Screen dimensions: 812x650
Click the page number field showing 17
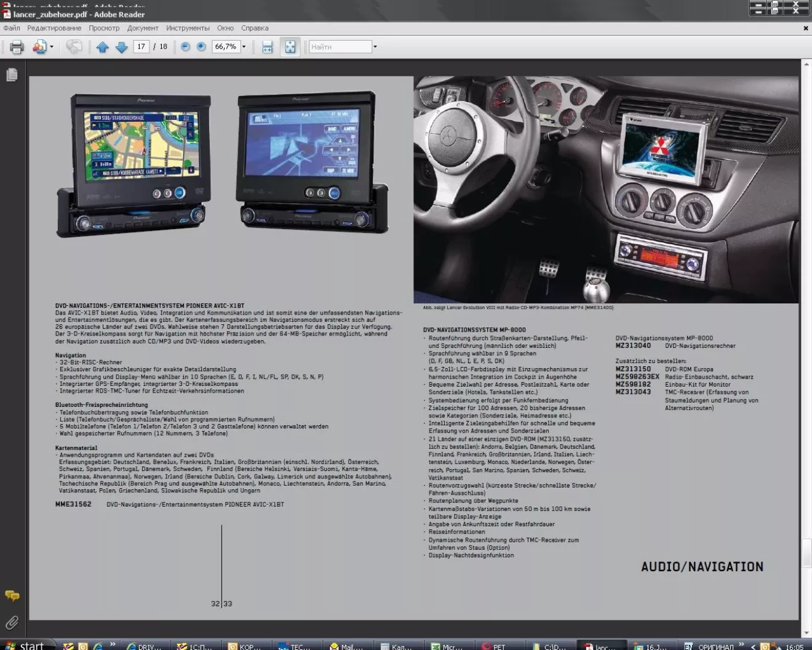coord(141,47)
